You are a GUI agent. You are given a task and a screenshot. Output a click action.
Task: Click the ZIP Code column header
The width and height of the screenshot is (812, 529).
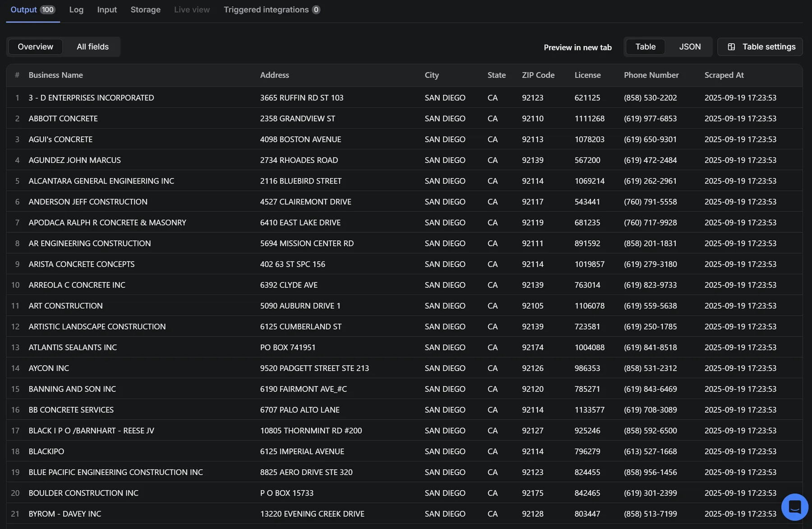pyautogui.click(x=538, y=75)
